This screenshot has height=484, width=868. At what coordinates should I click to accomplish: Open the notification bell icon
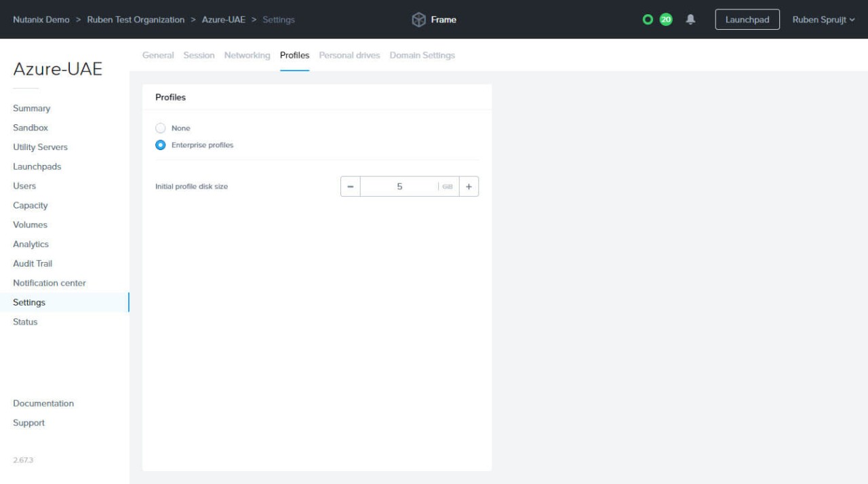pos(690,20)
